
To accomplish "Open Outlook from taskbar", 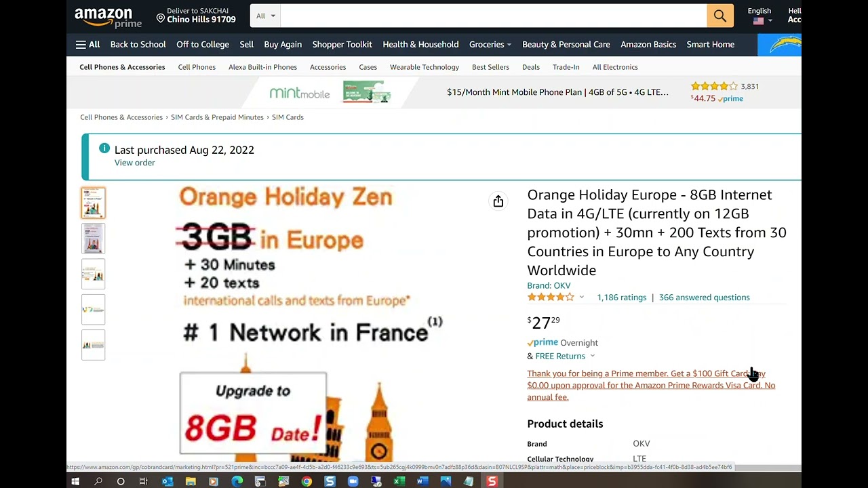I will 167,481.
